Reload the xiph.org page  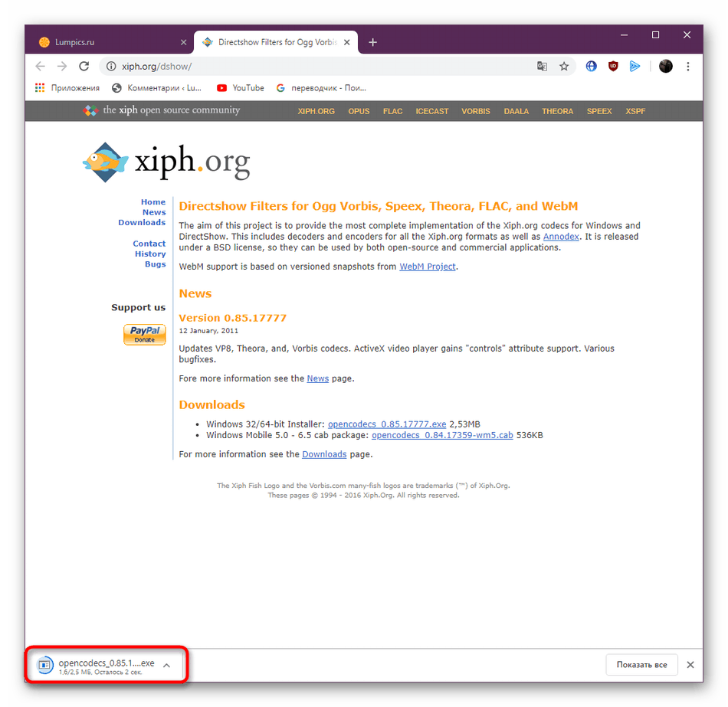pos(84,67)
